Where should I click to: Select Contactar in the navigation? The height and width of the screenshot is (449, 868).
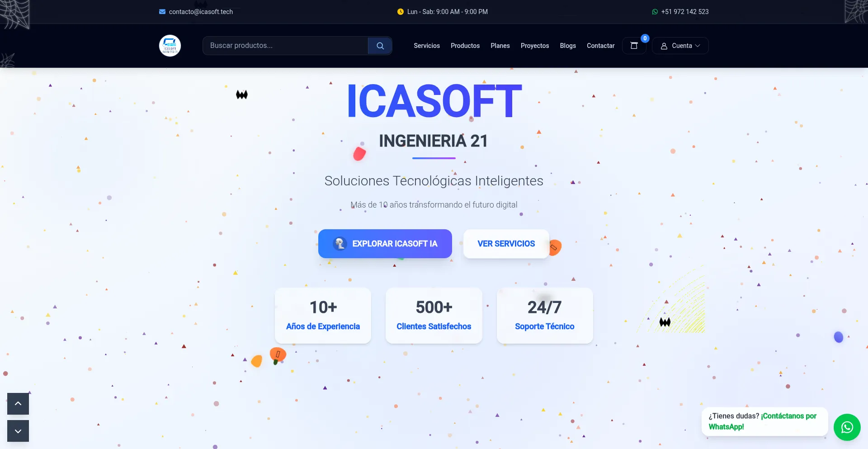click(600, 46)
